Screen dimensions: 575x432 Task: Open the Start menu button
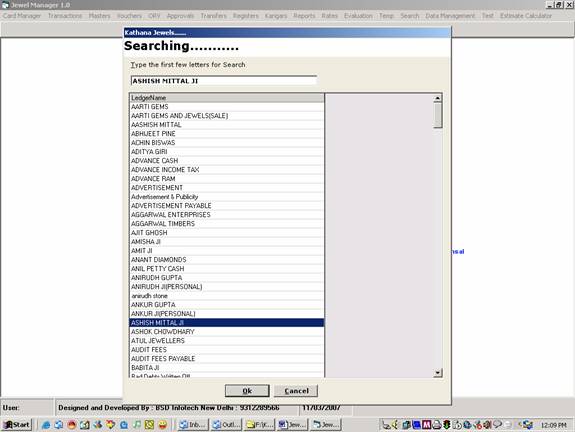tap(17, 425)
